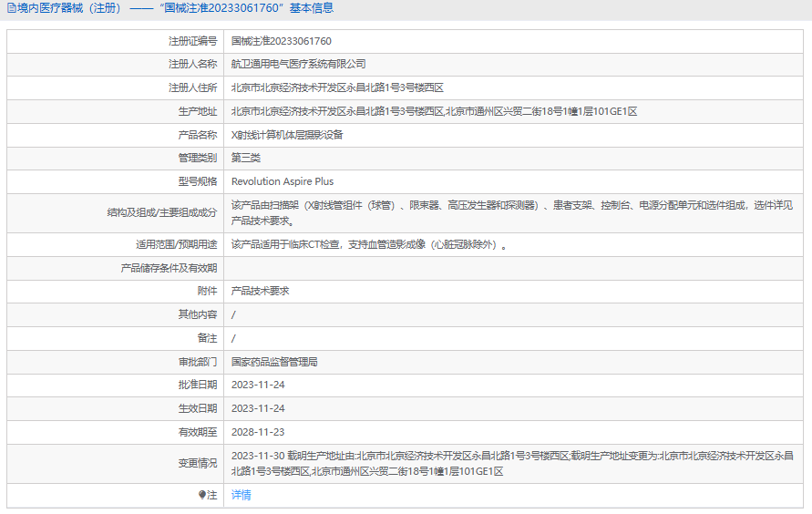812x514 pixels.
Task: Click the 注册证编号 row label
Action: coord(192,41)
